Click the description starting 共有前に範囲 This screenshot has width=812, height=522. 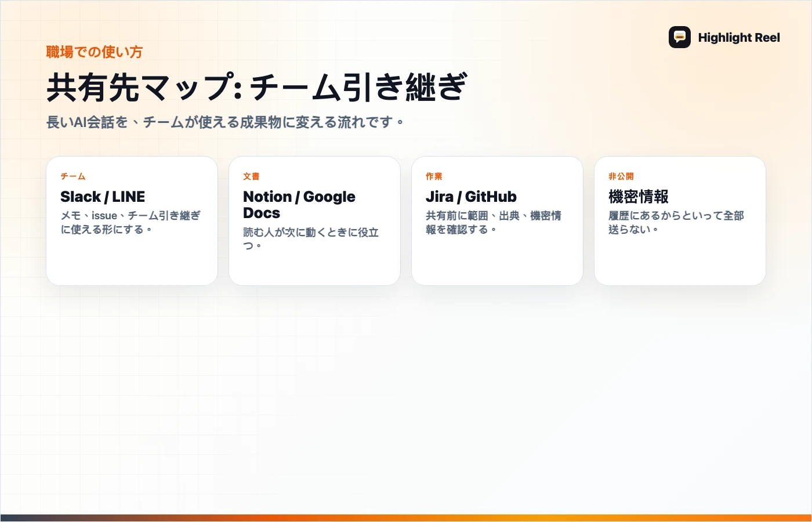click(x=494, y=222)
